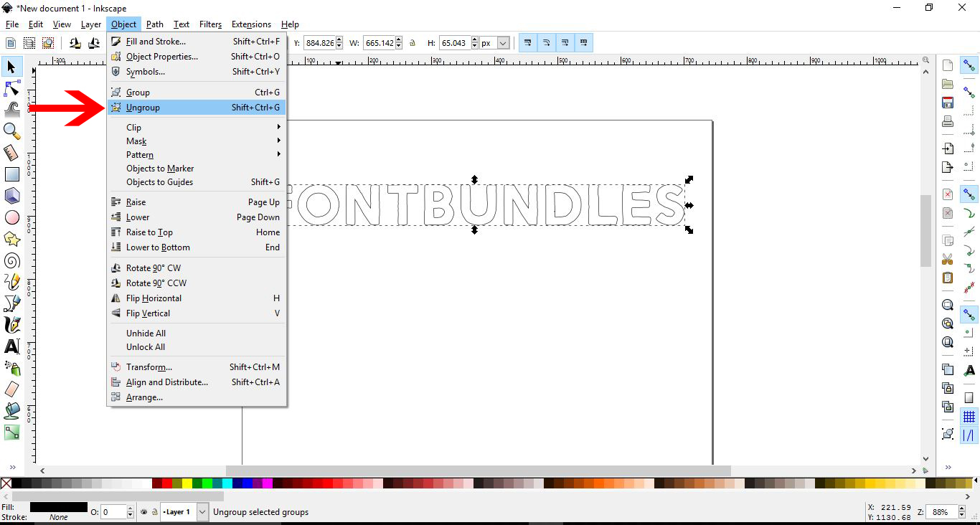This screenshot has width=980, height=525.
Task: Toggle the top Enable snapping button
Action: click(x=969, y=65)
